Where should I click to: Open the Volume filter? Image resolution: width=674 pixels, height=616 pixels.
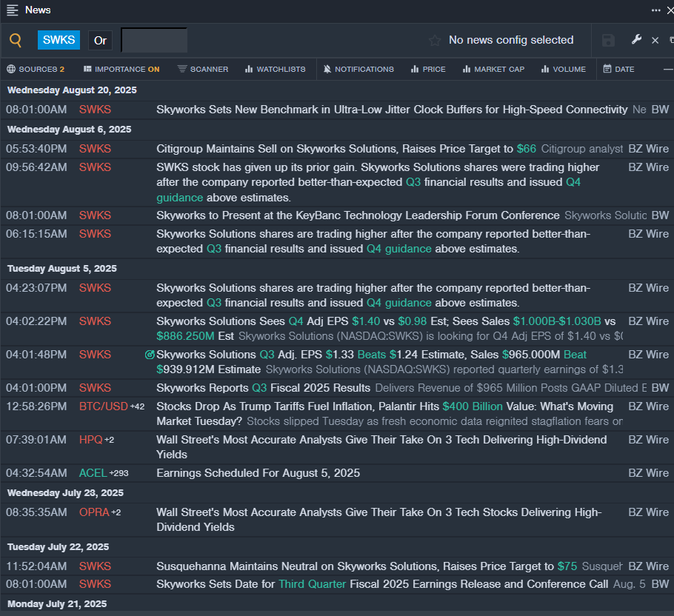(x=564, y=69)
